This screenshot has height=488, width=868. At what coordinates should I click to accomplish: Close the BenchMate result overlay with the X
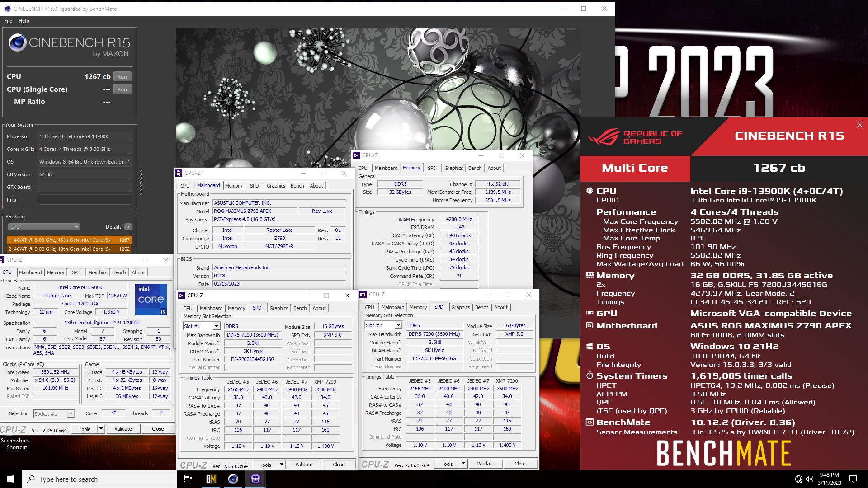point(859,125)
